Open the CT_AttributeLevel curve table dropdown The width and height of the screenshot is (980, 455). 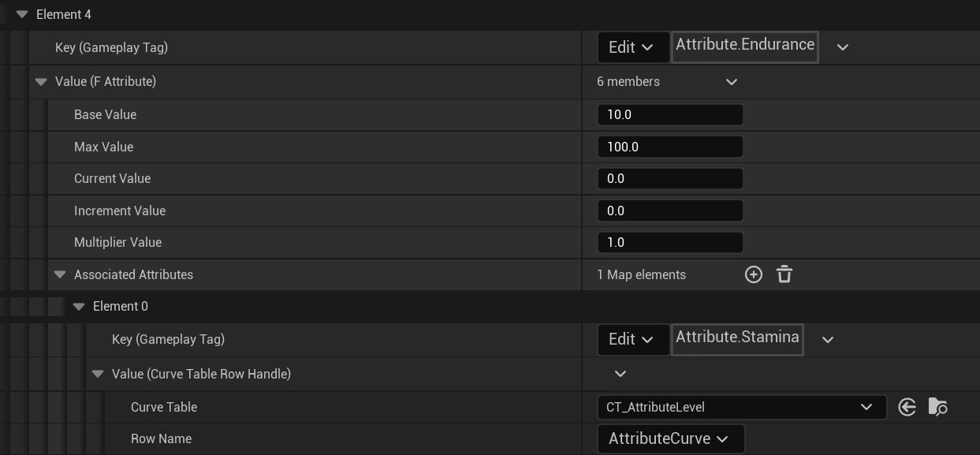click(x=742, y=407)
